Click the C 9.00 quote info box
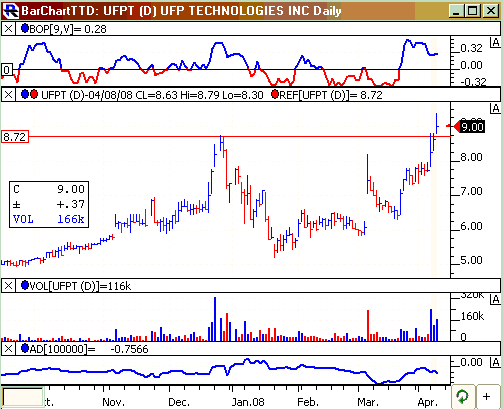 (x=49, y=204)
